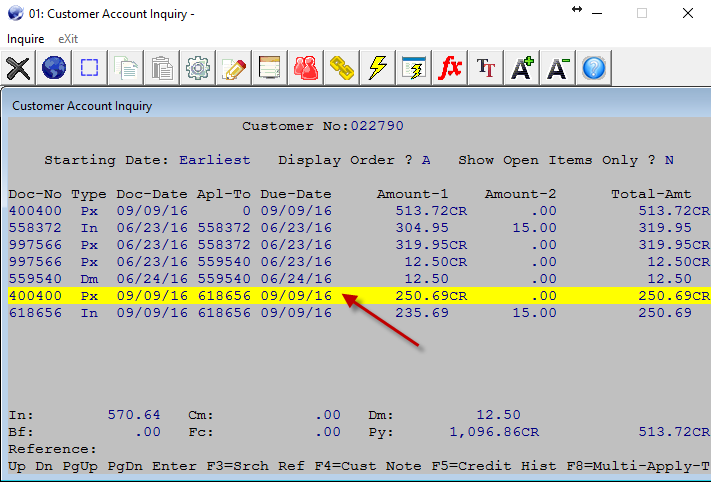Click the Show Open Items Only value N
Screen dimensions: 711x482
click(x=669, y=160)
